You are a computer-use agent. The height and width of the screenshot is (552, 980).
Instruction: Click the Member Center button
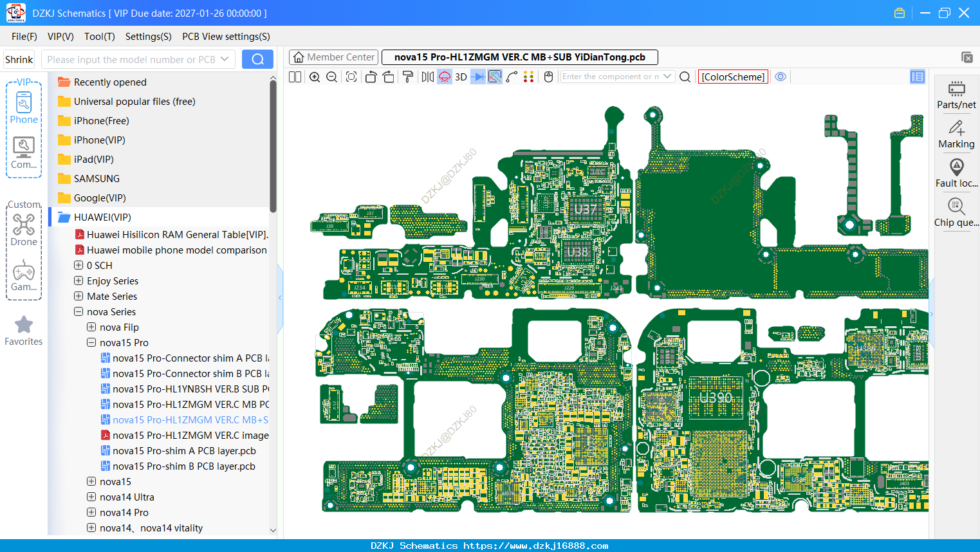coord(333,57)
